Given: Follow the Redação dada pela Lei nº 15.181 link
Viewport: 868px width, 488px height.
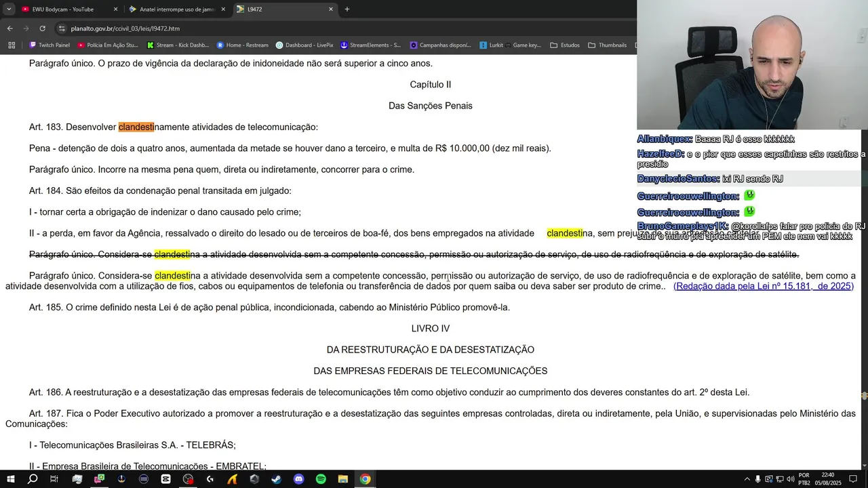Looking at the screenshot, I should (764, 286).
